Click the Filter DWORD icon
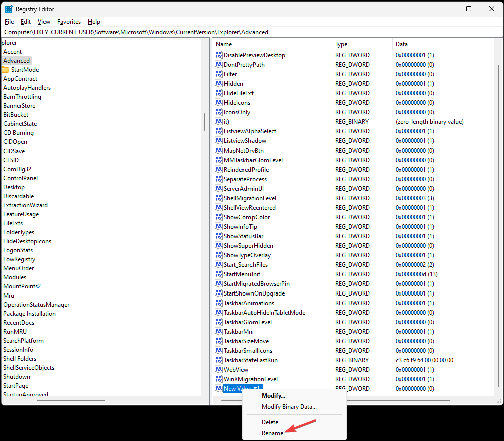The height and width of the screenshot is (441, 504). click(x=219, y=74)
